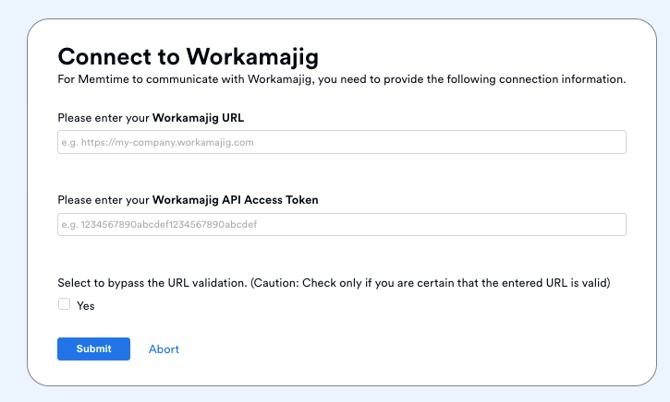Click the "Please enter your Workamajig URL" label
Viewport: 670px width, 402px height.
pyautogui.click(x=150, y=118)
